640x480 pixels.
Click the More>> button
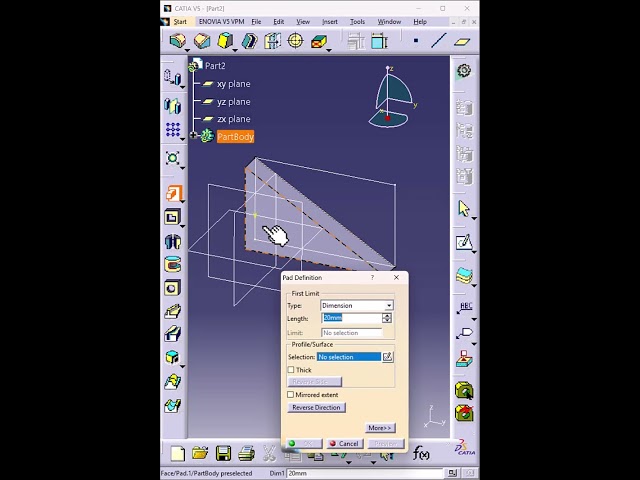click(380, 428)
